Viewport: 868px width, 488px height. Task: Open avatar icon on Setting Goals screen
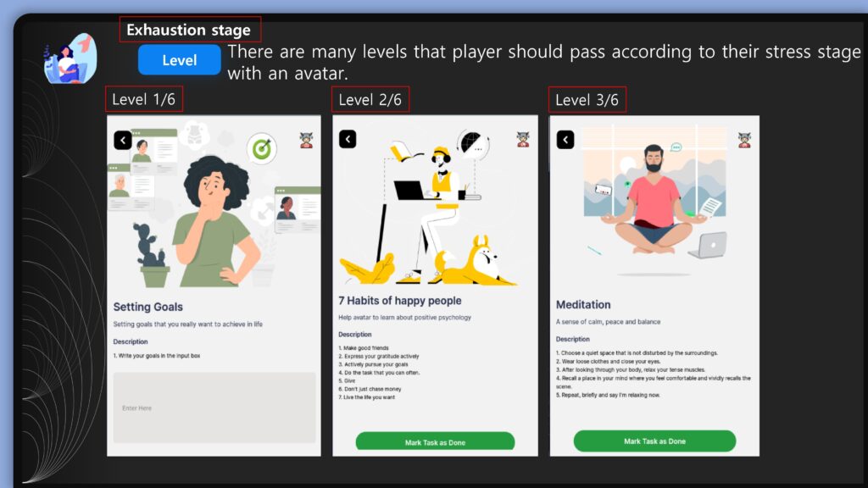pyautogui.click(x=306, y=141)
